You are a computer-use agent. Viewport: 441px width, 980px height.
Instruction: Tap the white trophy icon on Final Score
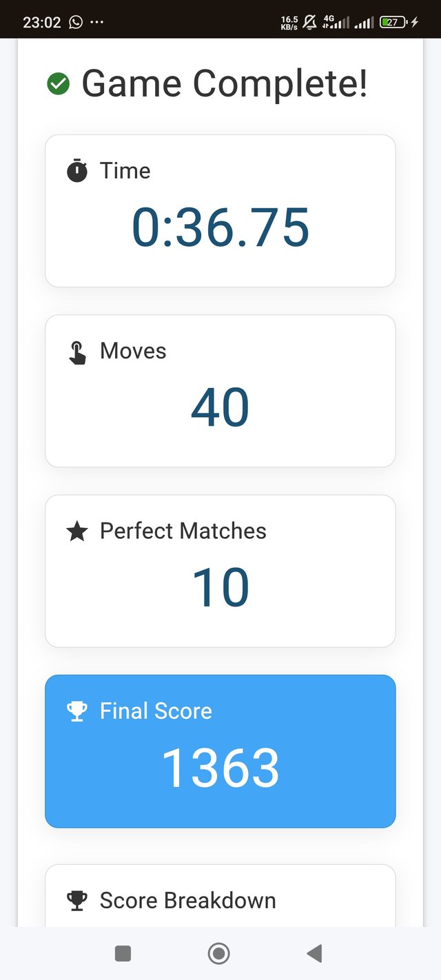[x=77, y=711]
